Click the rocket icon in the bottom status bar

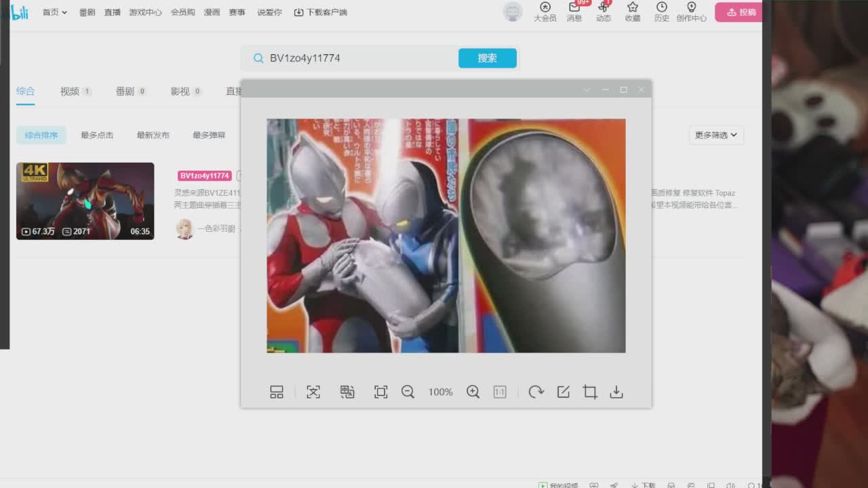pyautogui.click(x=614, y=485)
